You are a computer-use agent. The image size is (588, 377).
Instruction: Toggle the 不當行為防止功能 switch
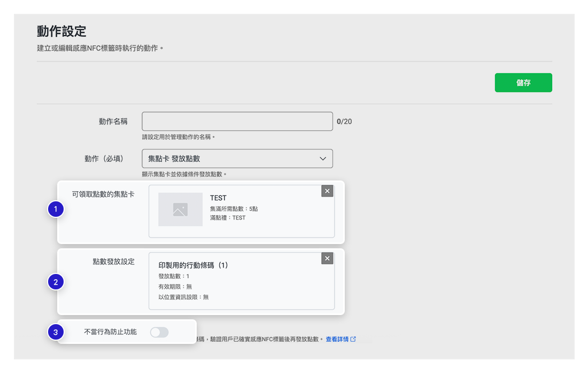(x=159, y=332)
